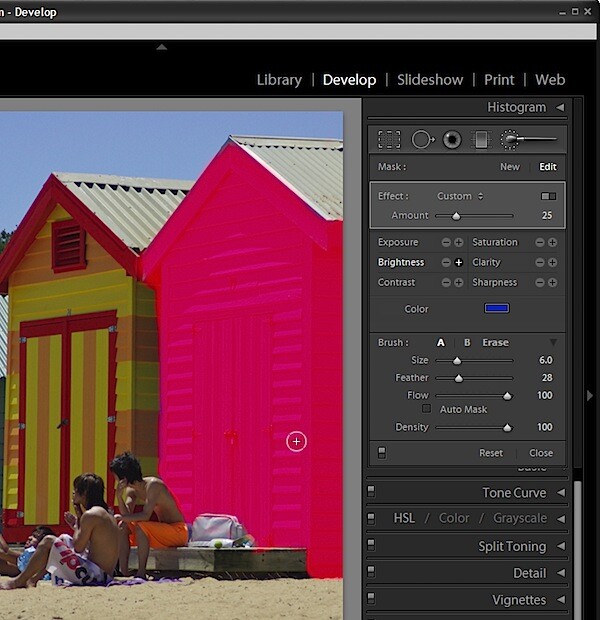Toggle the effect sliders view switch
The height and width of the screenshot is (620, 600).
pyautogui.click(x=549, y=196)
